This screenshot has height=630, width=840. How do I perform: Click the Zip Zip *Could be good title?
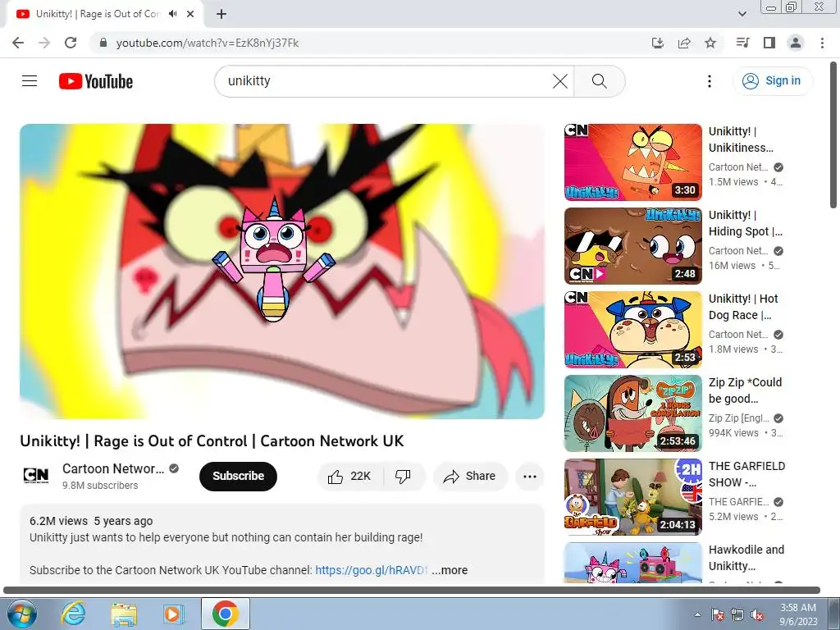point(745,390)
